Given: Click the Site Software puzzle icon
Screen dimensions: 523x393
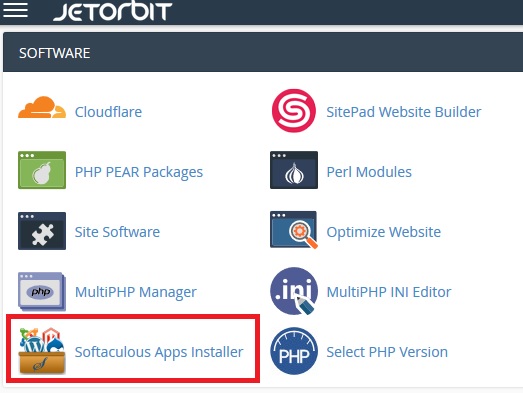Looking at the screenshot, I should click(42, 231).
